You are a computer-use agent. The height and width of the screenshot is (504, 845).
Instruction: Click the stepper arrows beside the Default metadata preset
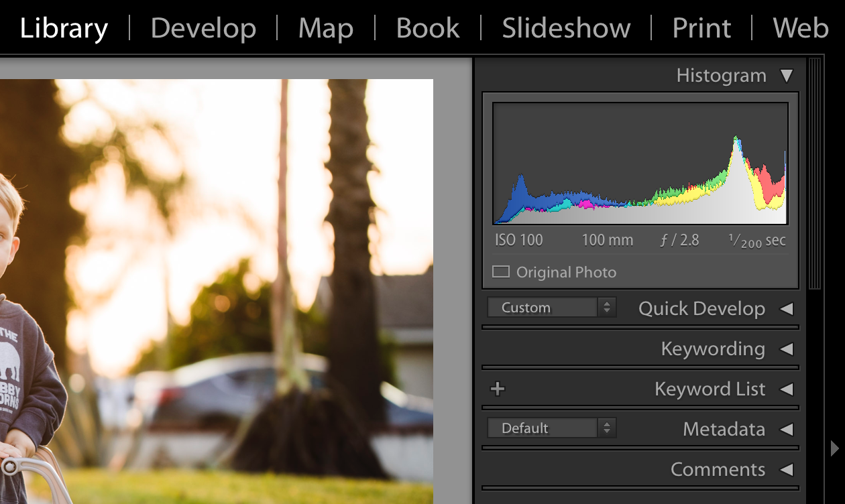(608, 428)
